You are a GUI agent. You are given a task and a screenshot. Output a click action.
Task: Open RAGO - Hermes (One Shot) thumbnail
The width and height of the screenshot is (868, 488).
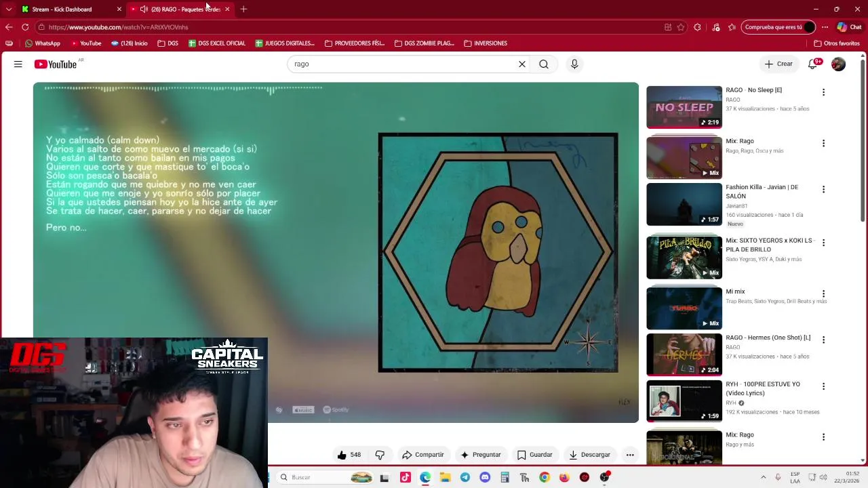(684, 354)
